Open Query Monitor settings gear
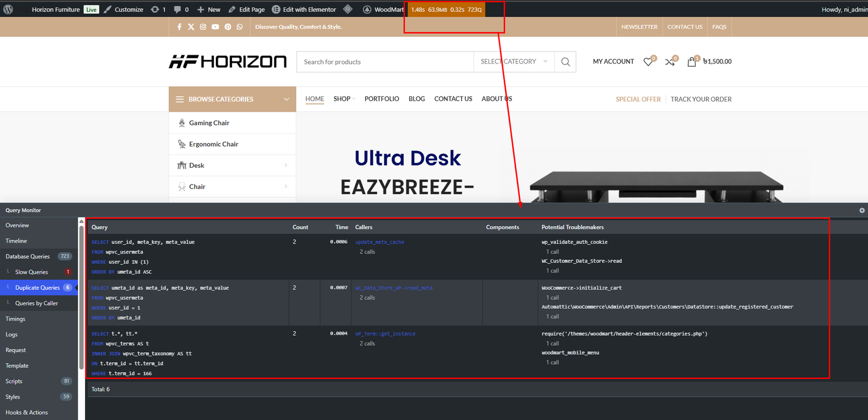 pyautogui.click(x=862, y=210)
